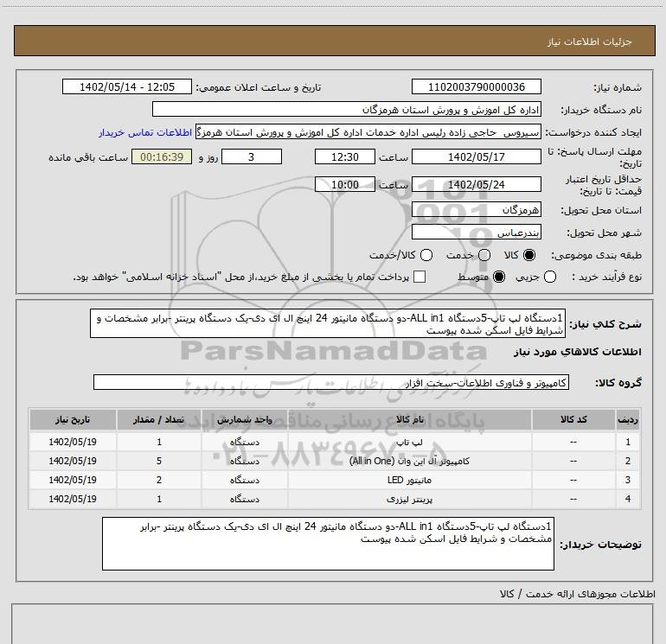Click the کد کالا column header
The height and width of the screenshot is (644, 666).
573,419
